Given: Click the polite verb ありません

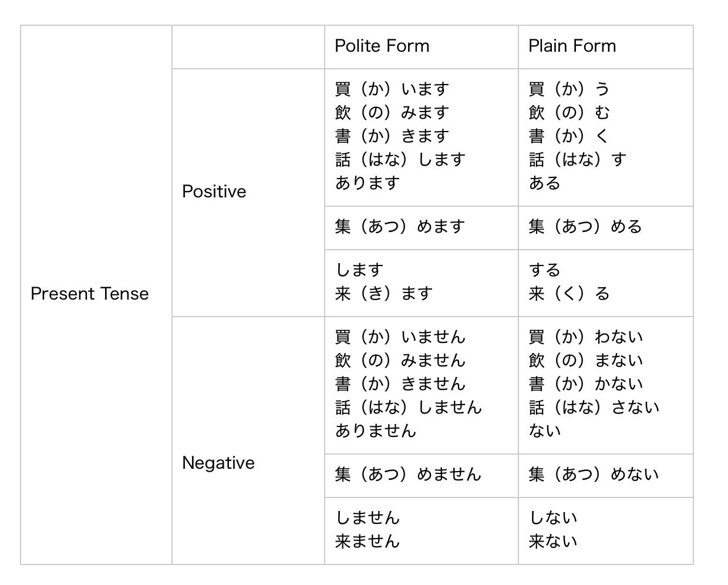Looking at the screenshot, I should (376, 431).
